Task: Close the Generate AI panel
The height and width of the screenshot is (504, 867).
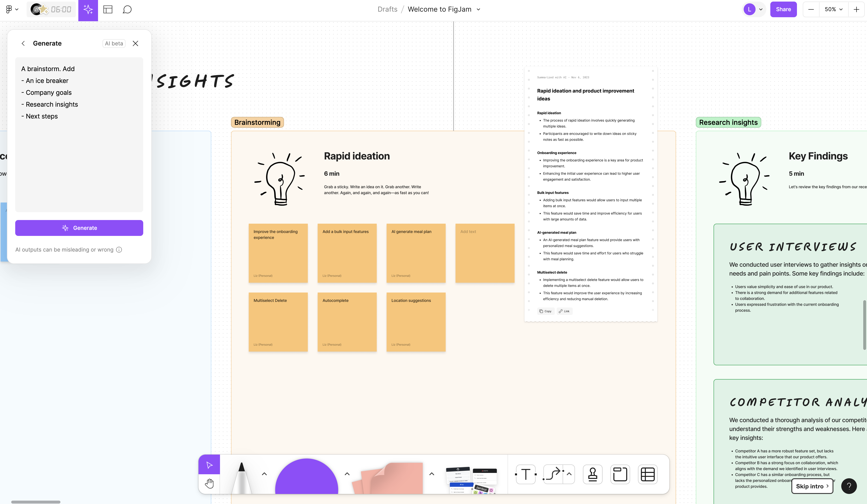Action: click(136, 43)
